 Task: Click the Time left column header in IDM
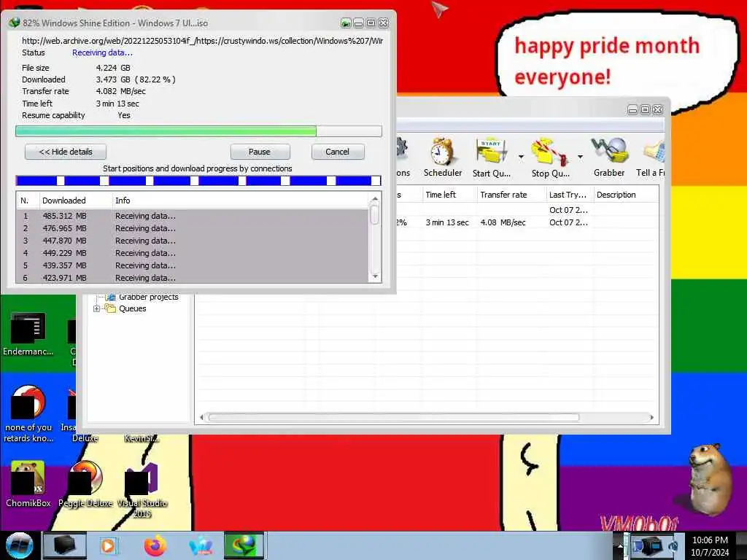pos(449,194)
